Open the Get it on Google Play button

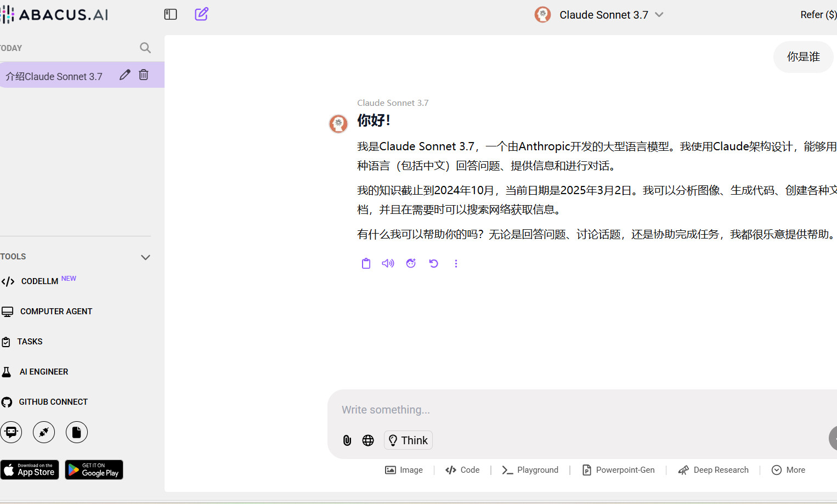94,469
